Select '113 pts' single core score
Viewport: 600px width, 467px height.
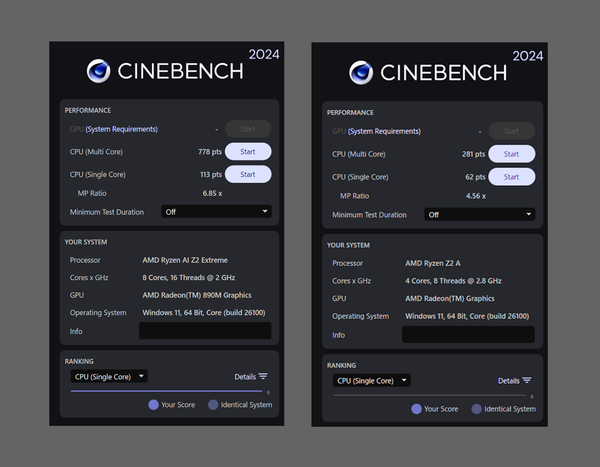click(211, 174)
